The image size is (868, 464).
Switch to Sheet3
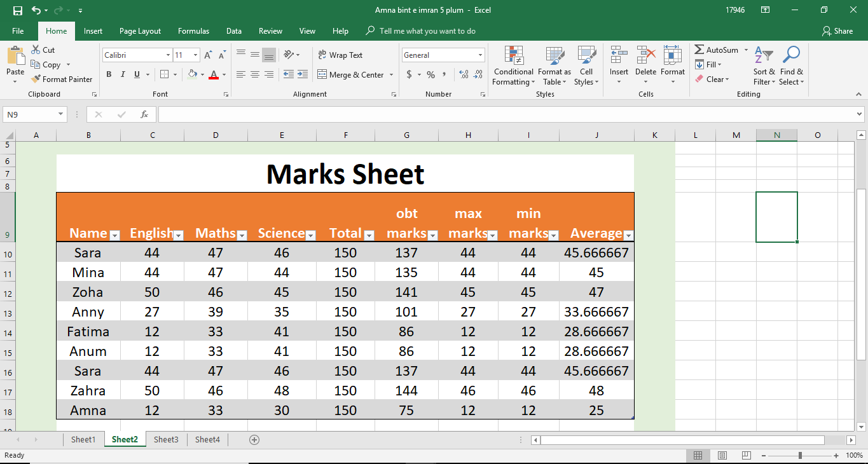166,439
